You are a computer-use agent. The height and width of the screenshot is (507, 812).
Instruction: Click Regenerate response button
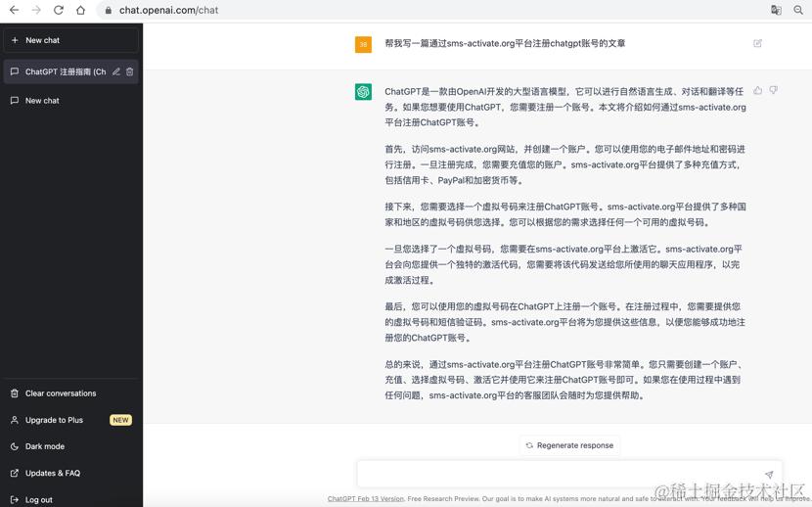pos(569,445)
